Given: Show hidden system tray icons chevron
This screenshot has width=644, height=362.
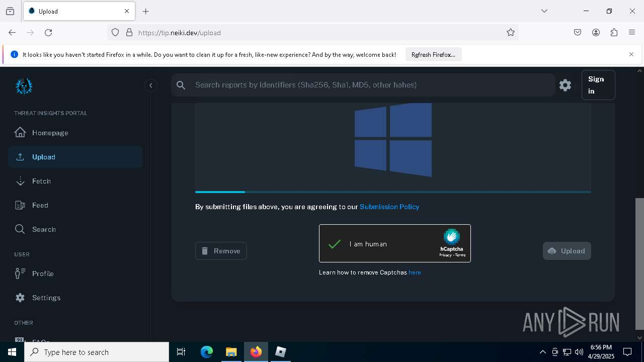Looking at the screenshot, I should (x=542, y=352).
